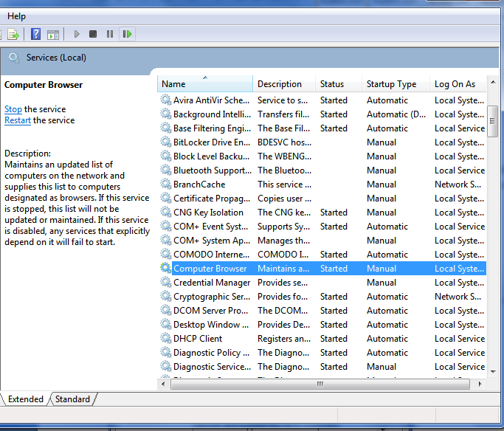Open the blue Help question-mark icon
Image resolution: width=504 pixels, height=431 pixels.
click(x=35, y=34)
